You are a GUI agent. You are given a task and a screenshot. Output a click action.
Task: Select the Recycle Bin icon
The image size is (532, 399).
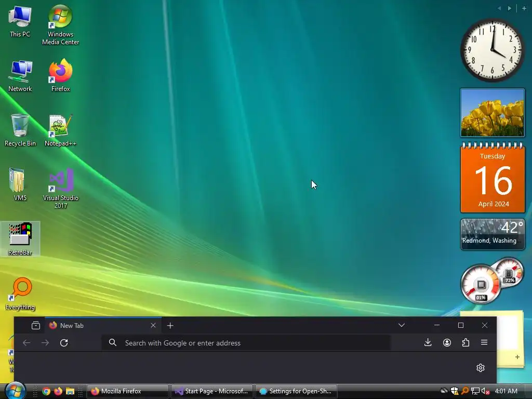20,130
